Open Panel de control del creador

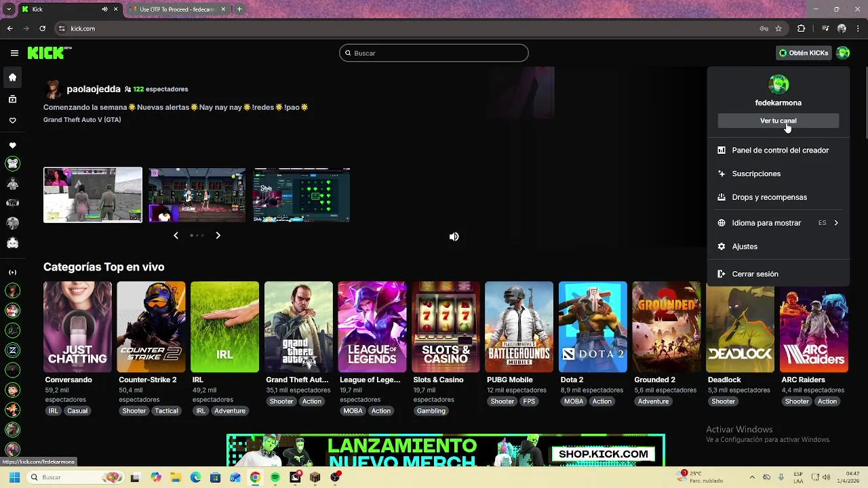pos(778,150)
